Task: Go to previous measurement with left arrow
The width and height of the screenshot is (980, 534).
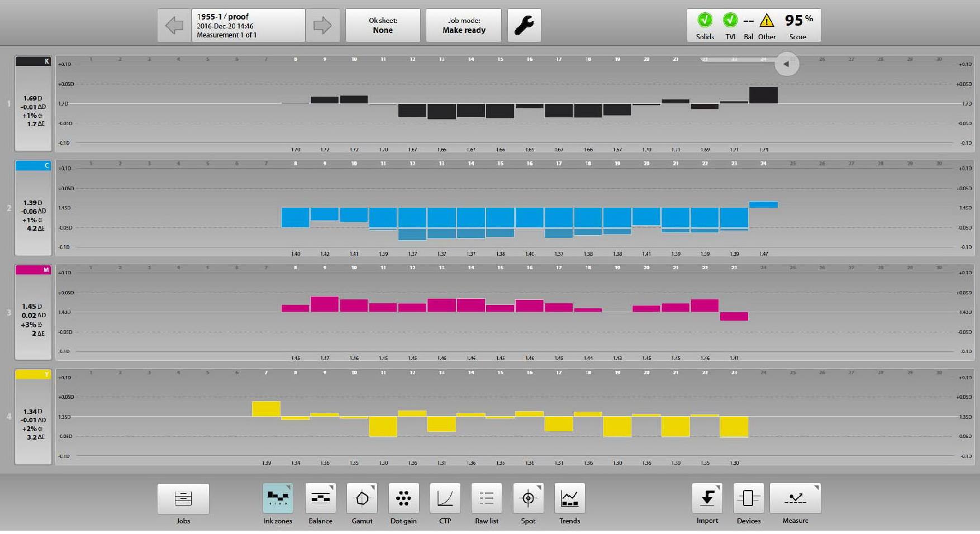Action: click(x=174, y=25)
